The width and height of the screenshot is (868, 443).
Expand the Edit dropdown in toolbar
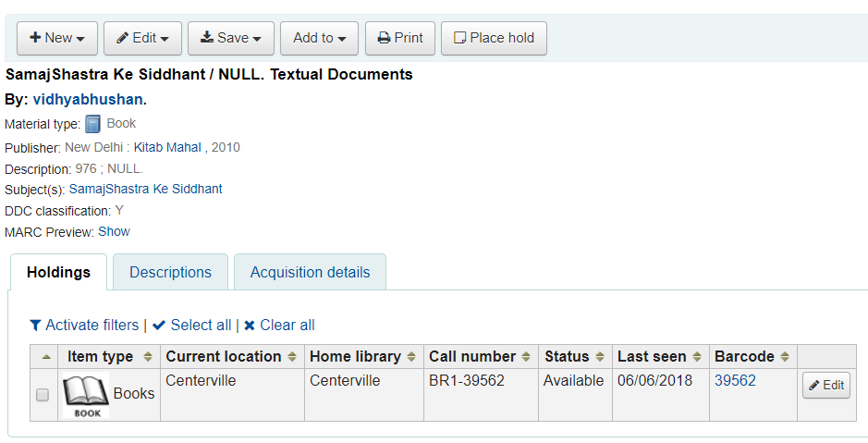click(x=143, y=38)
